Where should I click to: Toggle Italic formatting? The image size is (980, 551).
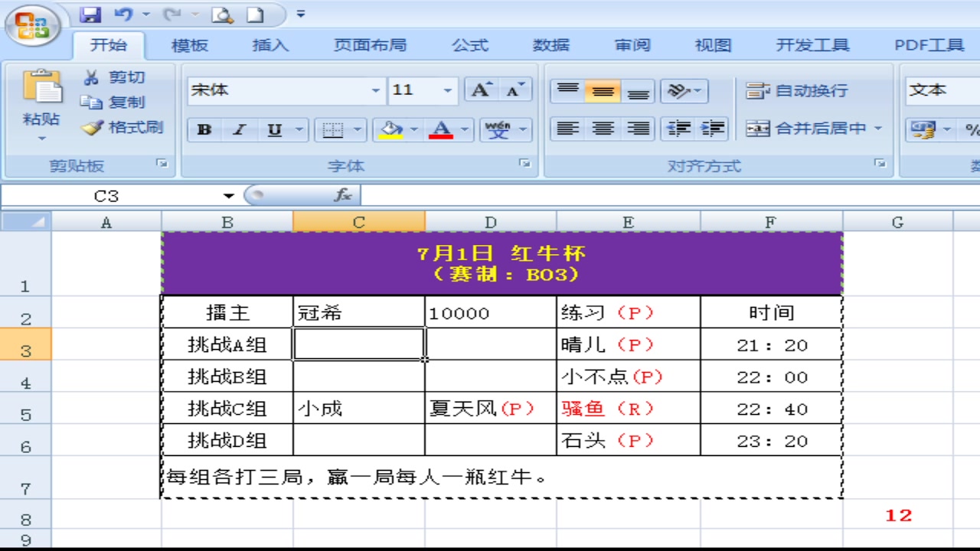[239, 129]
